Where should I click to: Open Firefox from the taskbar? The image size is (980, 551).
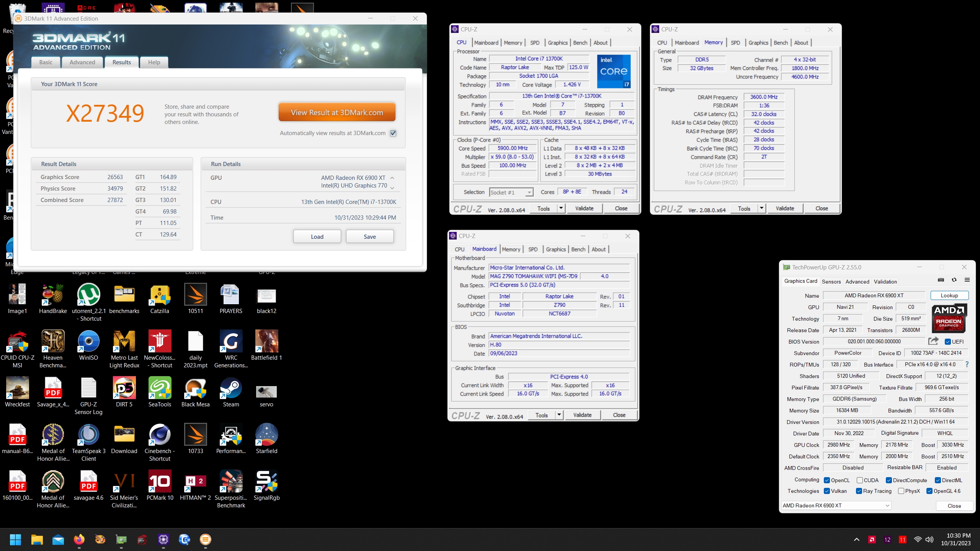pos(79,540)
